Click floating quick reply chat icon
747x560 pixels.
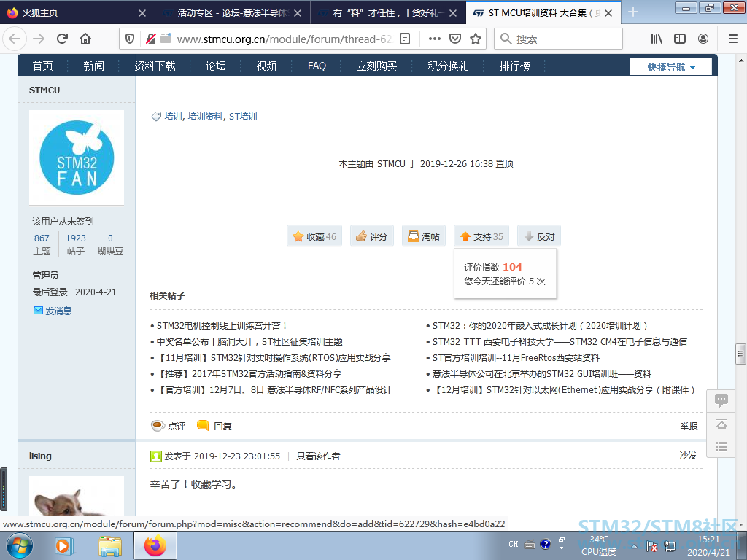pos(721,400)
